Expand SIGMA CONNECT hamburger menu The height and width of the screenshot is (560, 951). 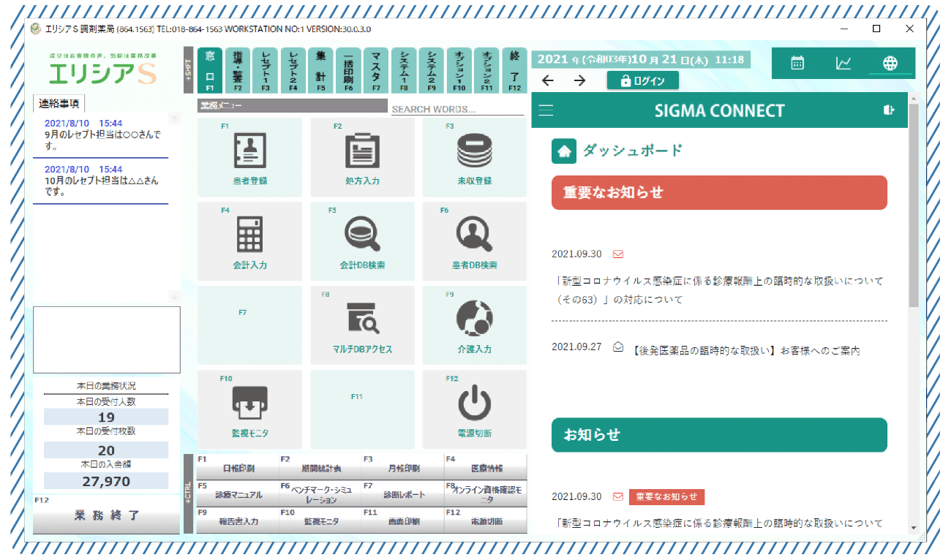546,110
